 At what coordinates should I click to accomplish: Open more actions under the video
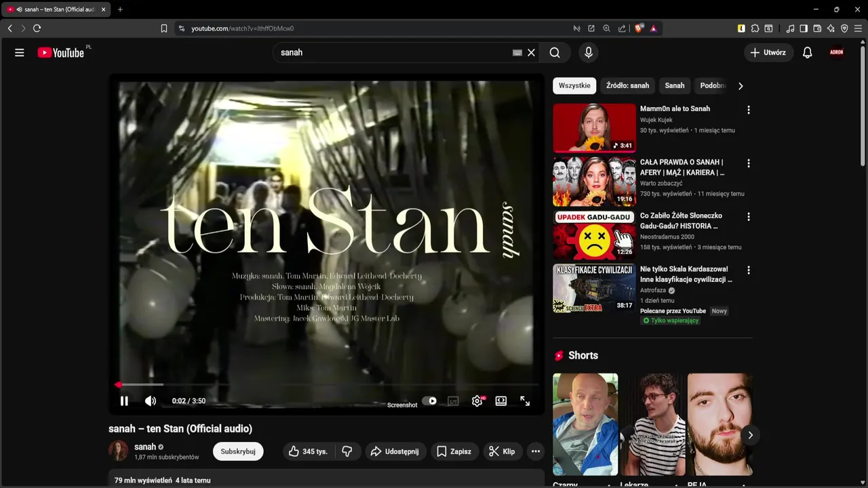click(536, 451)
